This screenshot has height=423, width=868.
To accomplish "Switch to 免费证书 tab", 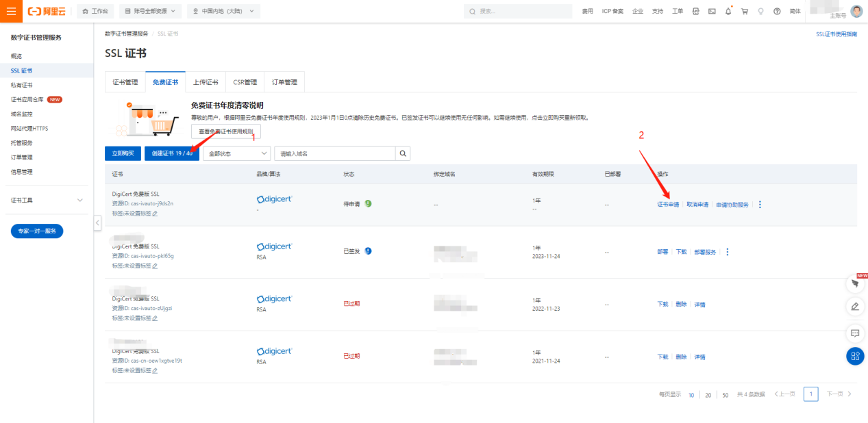I will tap(165, 82).
